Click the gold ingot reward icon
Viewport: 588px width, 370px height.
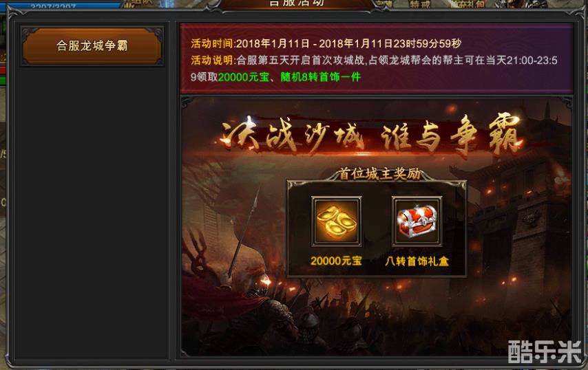coord(337,221)
